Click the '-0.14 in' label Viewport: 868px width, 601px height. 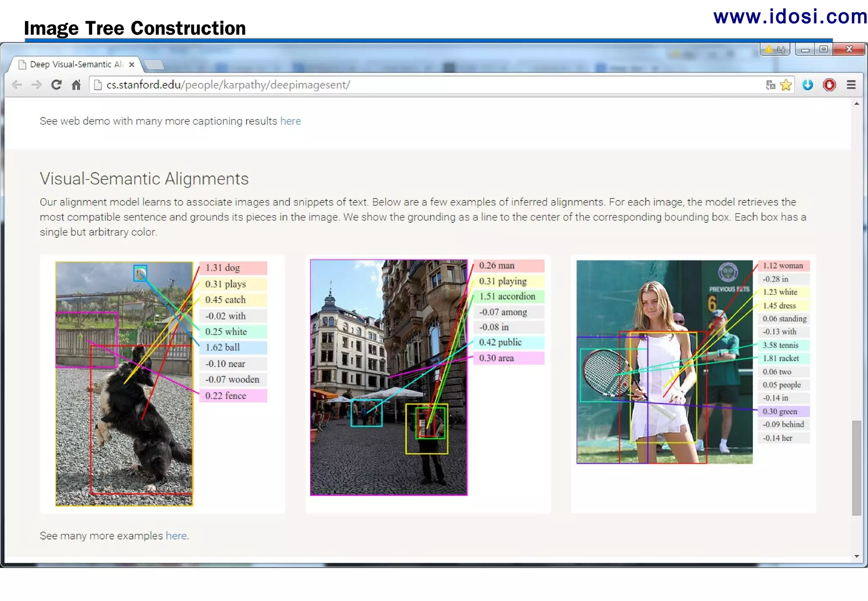pos(784,398)
